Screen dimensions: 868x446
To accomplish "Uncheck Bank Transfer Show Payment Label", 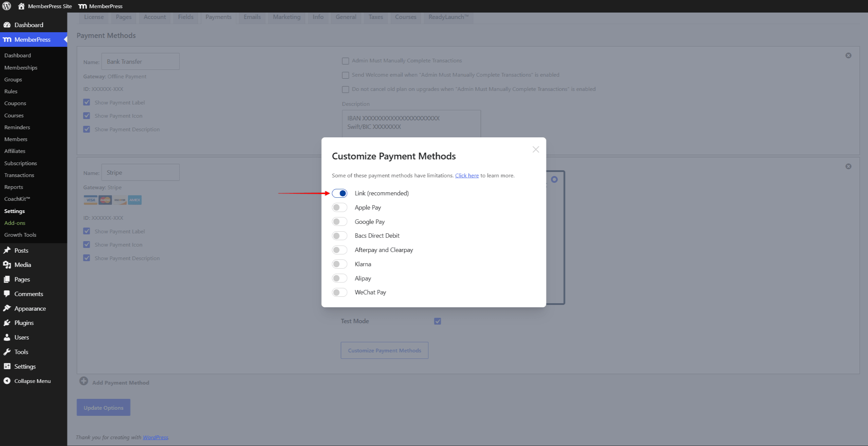I will pyautogui.click(x=87, y=102).
